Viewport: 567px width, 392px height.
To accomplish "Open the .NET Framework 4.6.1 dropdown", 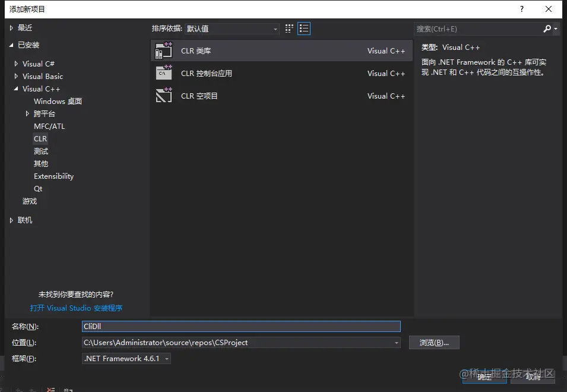I will point(126,358).
